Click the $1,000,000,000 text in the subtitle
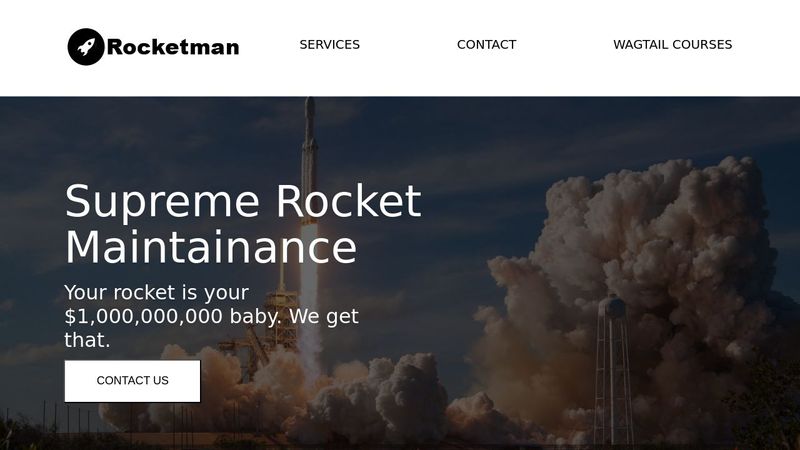The height and width of the screenshot is (450, 800). pos(143,317)
